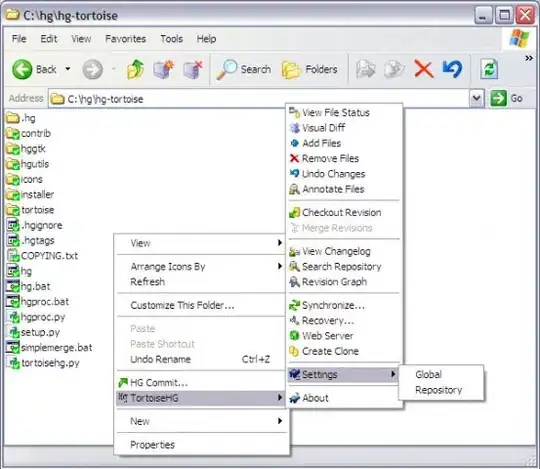Select Global under Settings submenu
Image resolution: width=540 pixels, height=469 pixels.
pyautogui.click(x=428, y=374)
